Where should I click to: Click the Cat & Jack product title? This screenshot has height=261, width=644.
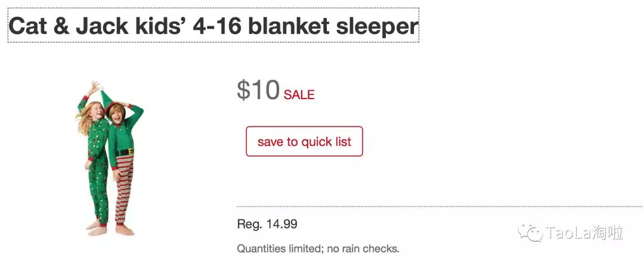coord(213,26)
